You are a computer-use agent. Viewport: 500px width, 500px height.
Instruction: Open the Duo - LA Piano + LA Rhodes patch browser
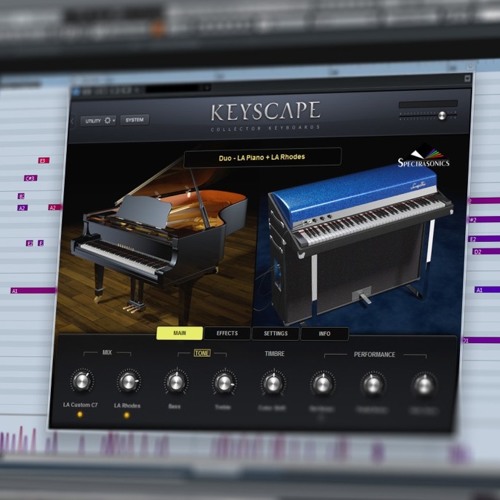[x=262, y=157]
